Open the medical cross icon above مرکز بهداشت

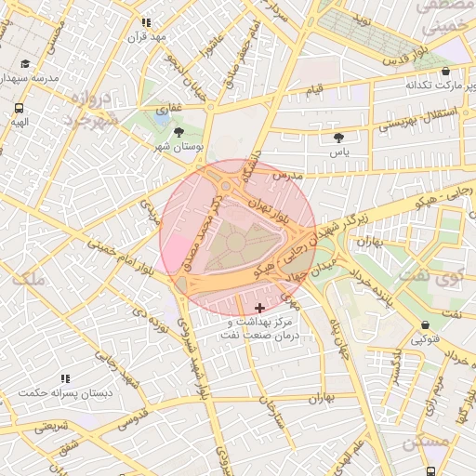point(259,308)
